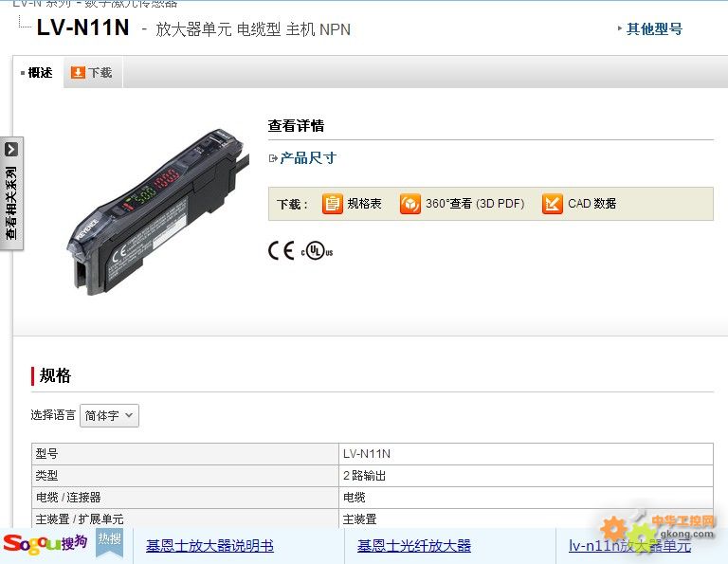Click the 热搜 hot search badge
Image resolution: width=728 pixels, height=564 pixels.
110,541
